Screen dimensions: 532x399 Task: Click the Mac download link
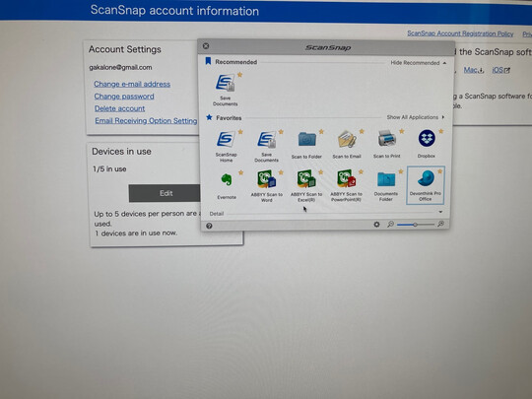474,70
